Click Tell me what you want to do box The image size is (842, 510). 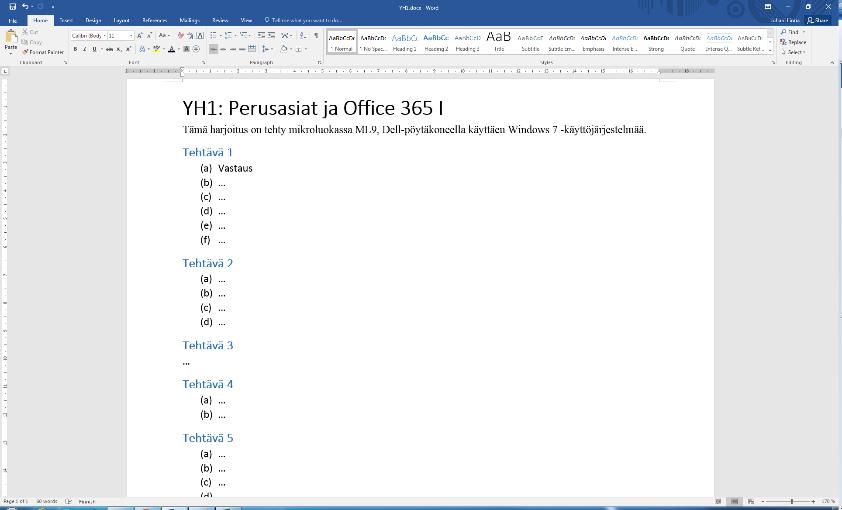(303, 20)
